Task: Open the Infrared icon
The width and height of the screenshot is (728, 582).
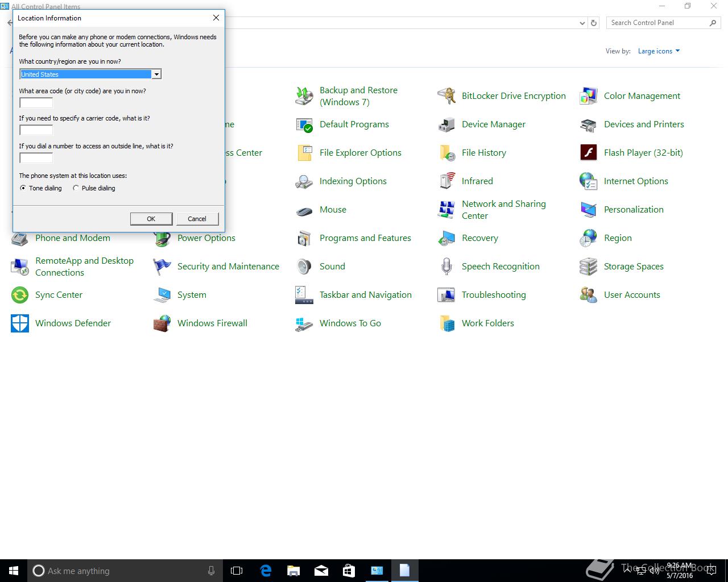Action: point(446,181)
